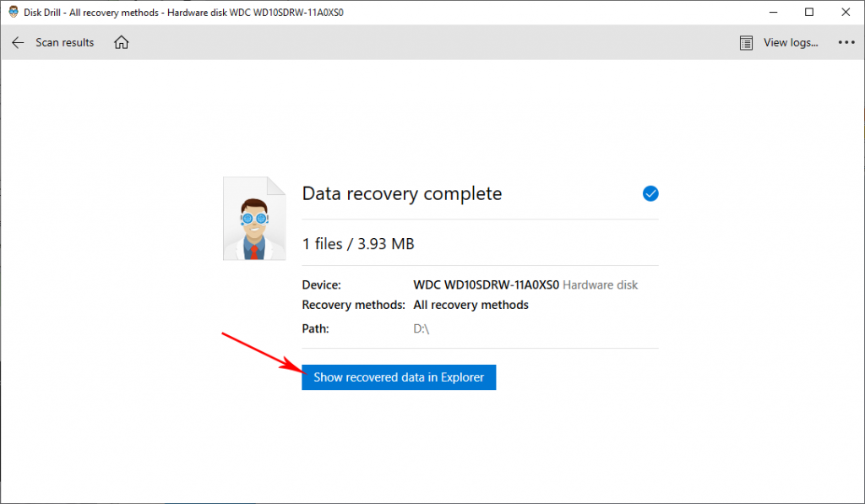
Task: Click the 1 files / 3.93 MB summary
Action: [x=357, y=243]
